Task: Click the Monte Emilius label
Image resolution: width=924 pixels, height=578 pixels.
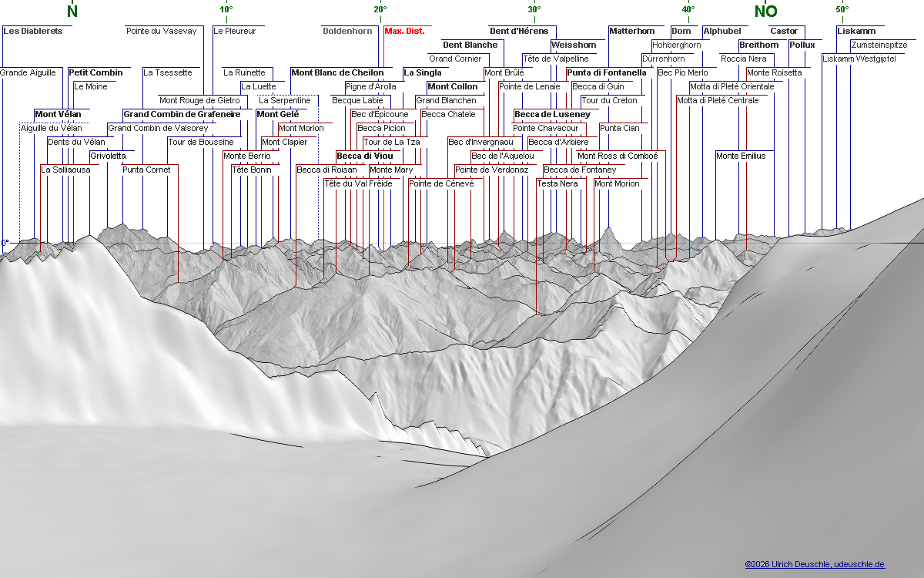Action: 741,156
